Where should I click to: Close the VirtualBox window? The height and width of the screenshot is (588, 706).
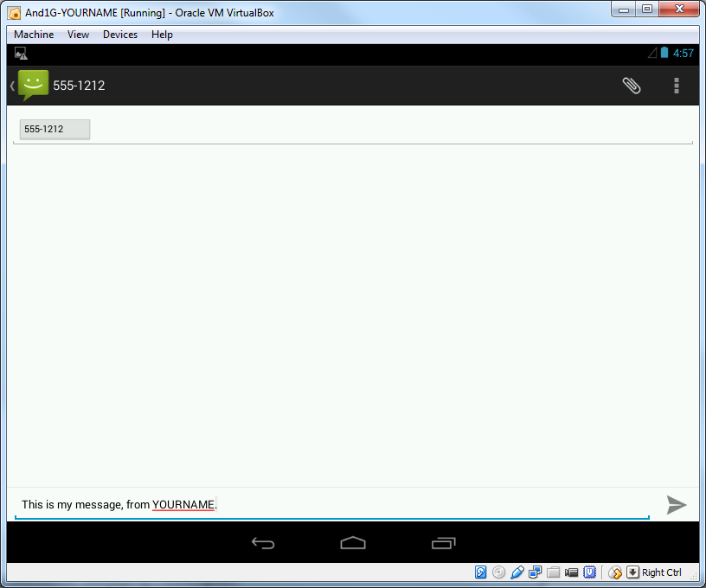point(679,10)
